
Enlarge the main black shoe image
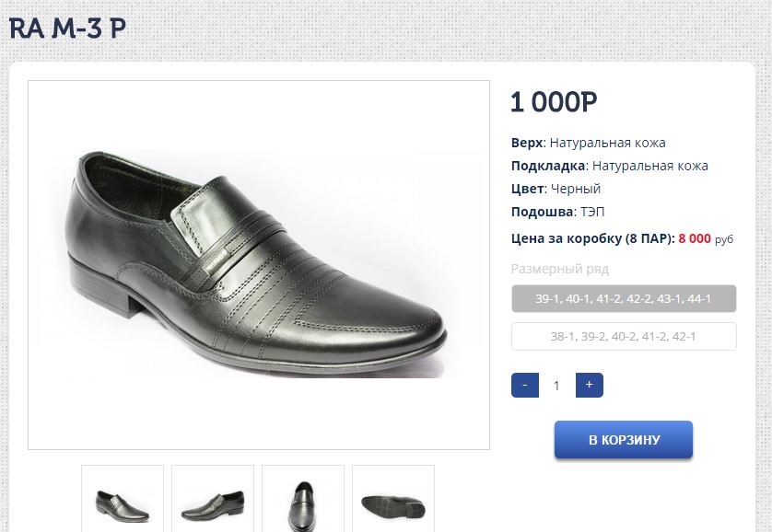[259, 265]
